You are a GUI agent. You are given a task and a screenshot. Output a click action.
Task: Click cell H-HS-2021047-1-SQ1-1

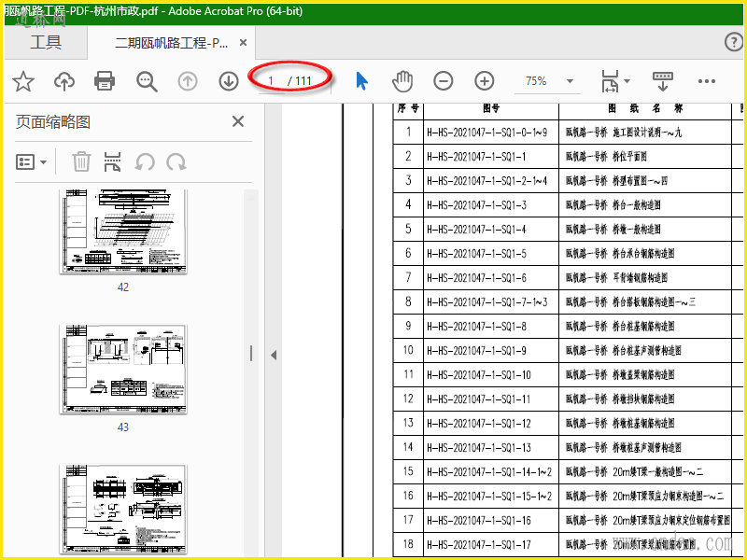[x=491, y=156]
